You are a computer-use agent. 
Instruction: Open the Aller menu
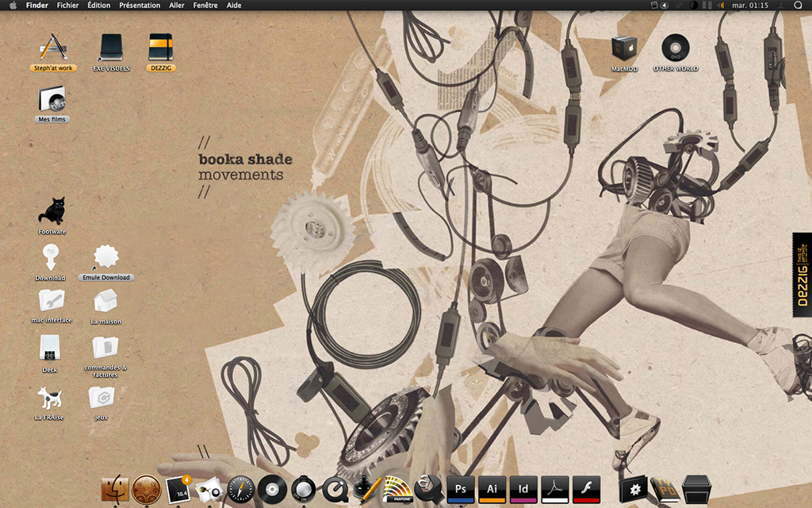pyautogui.click(x=177, y=6)
